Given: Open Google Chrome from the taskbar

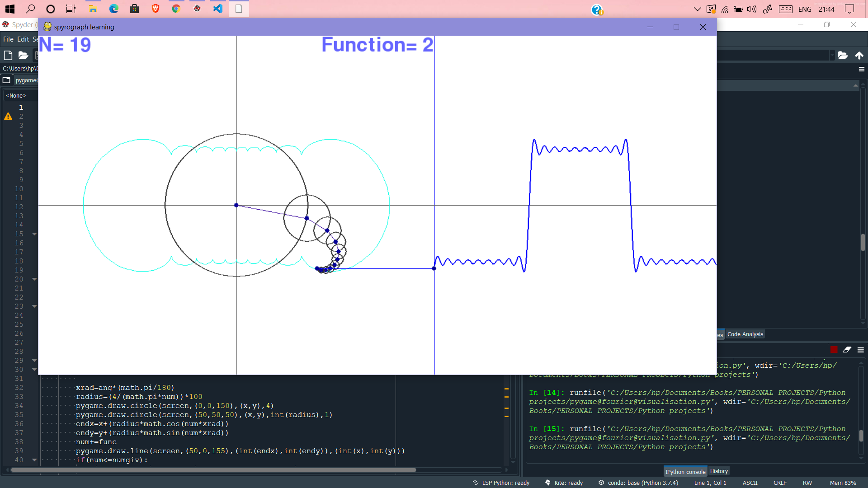Looking at the screenshot, I should click(x=176, y=9).
